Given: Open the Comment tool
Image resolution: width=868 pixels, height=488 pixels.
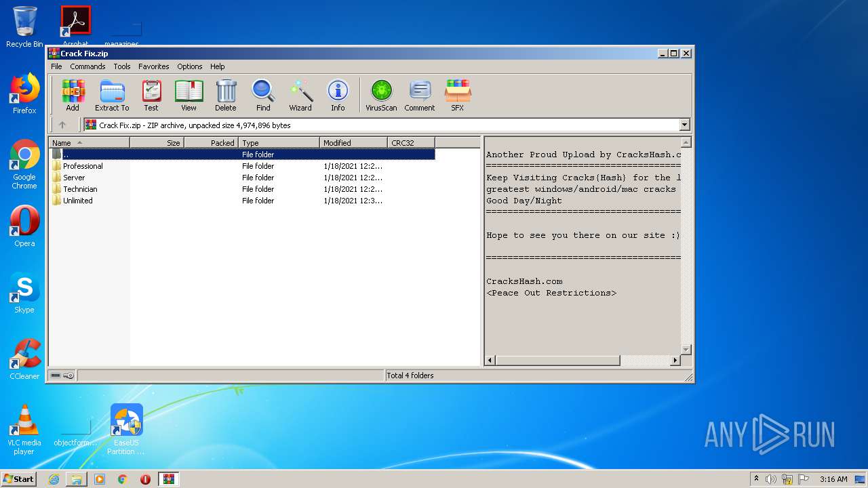Looking at the screenshot, I should coord(420,95).
